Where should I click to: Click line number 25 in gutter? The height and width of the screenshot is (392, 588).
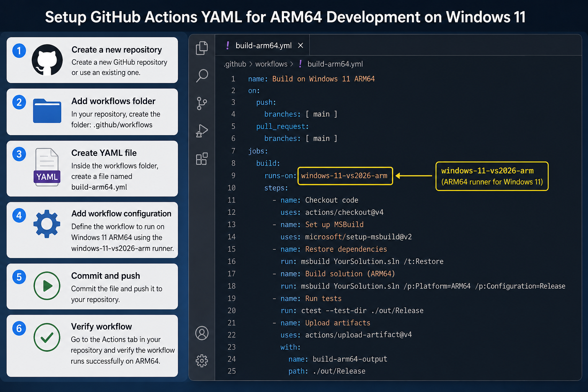coord(232,371)
